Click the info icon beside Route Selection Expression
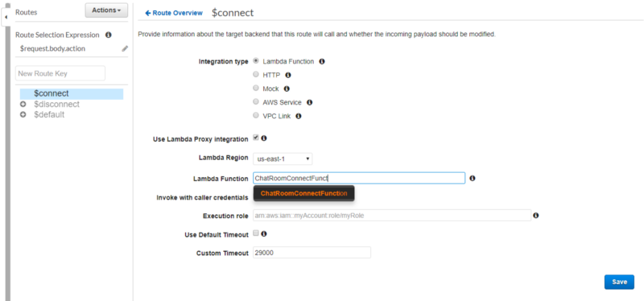Screen dimensions: 644x301 coord(109,35)
